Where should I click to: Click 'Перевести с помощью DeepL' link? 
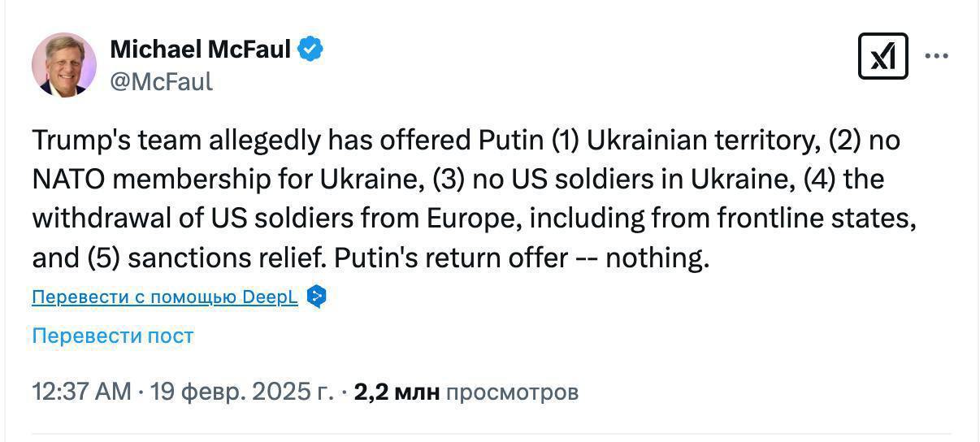point(165,297)
